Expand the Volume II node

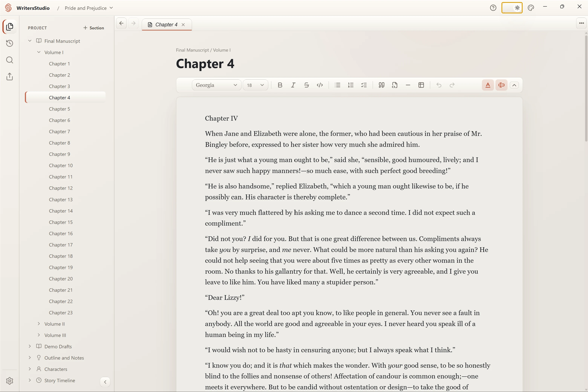coord(39,324)
